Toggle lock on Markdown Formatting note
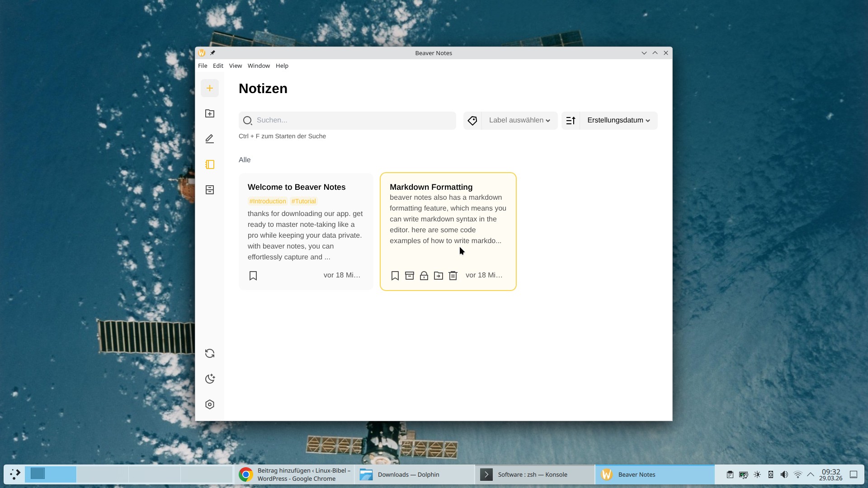 tap(424, 276)
